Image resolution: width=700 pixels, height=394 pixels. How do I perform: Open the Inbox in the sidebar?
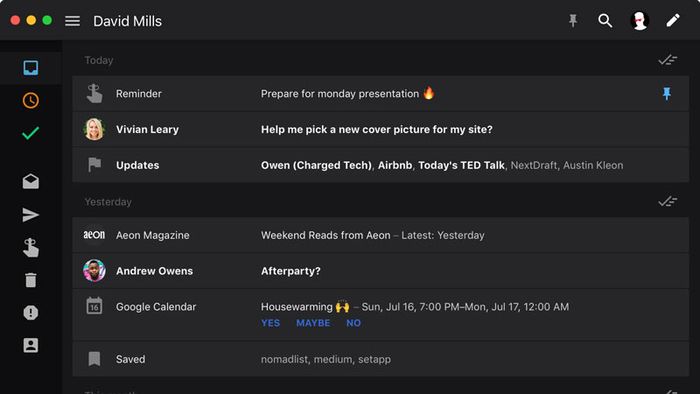[x=31, y=68]
